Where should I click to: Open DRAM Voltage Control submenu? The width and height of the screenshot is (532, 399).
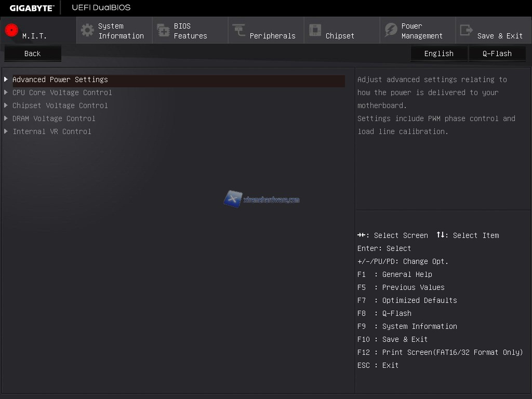point(54,118)
